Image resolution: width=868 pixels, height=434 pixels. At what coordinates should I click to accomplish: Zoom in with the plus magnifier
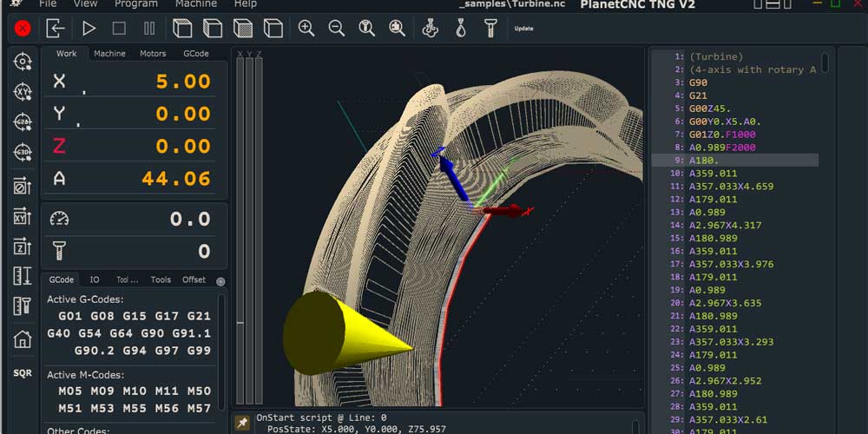coord(306,29)
